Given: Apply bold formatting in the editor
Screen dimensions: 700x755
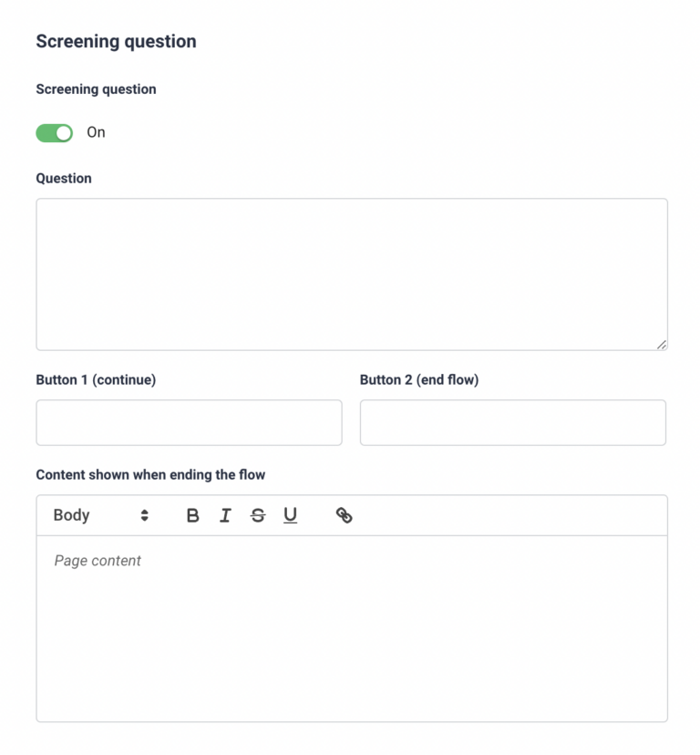Looking at the screenshot, I should [192, 516].
